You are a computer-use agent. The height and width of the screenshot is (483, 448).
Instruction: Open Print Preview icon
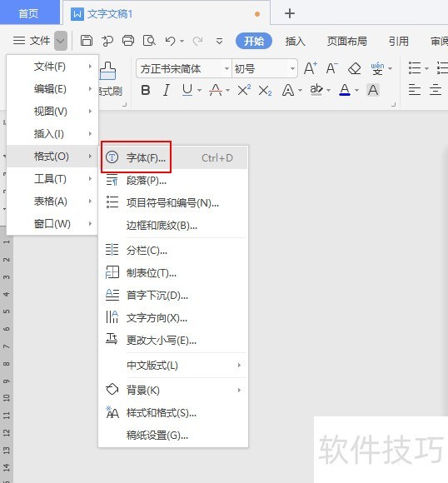point(149,40)
